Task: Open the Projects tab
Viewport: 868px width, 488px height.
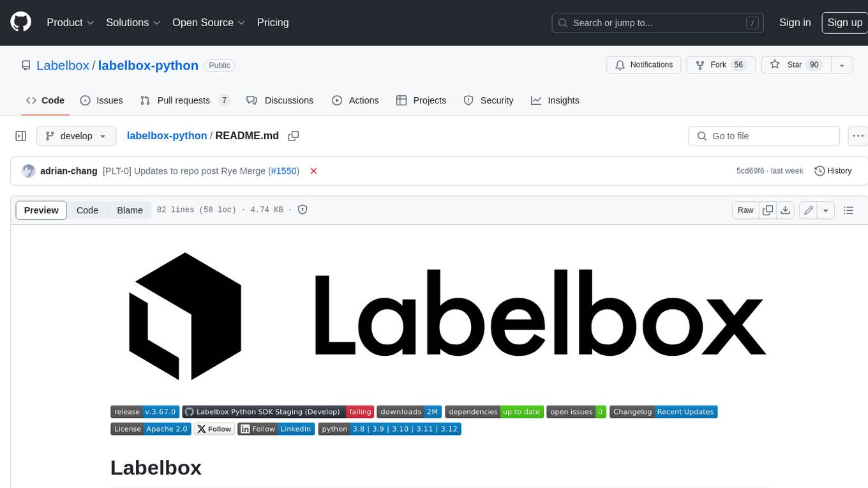Action: [421, 100]
